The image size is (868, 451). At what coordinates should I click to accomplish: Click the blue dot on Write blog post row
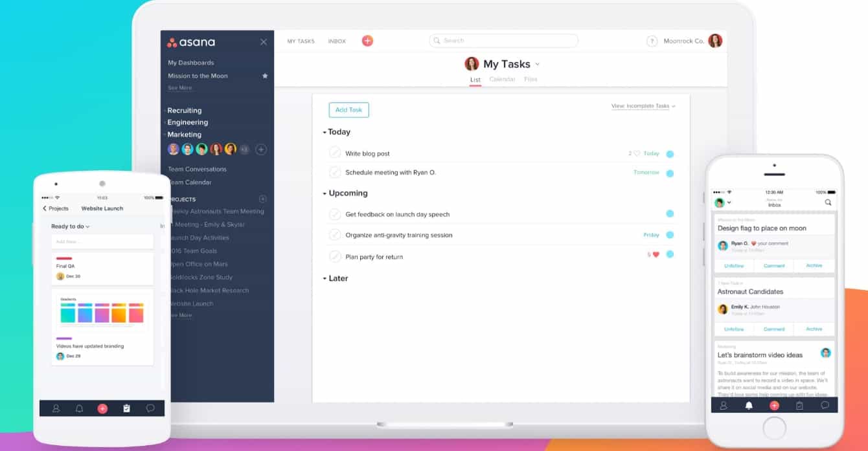[x=670, y=154]
